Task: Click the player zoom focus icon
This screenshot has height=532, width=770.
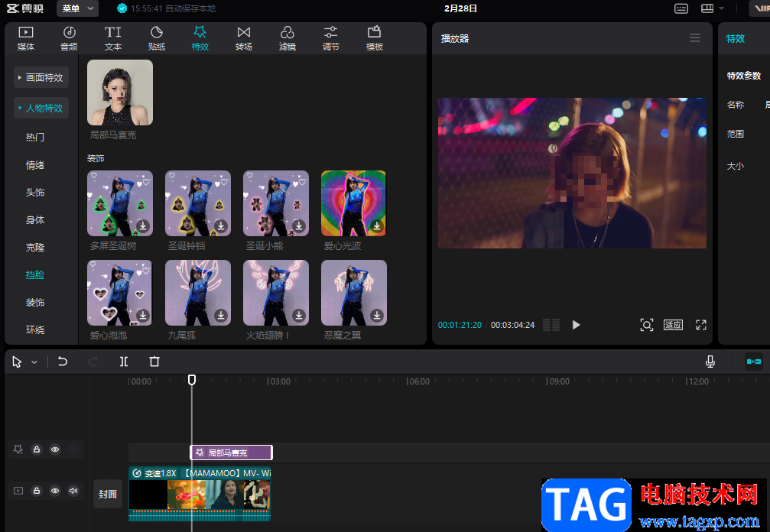Action: click(647, 325)
